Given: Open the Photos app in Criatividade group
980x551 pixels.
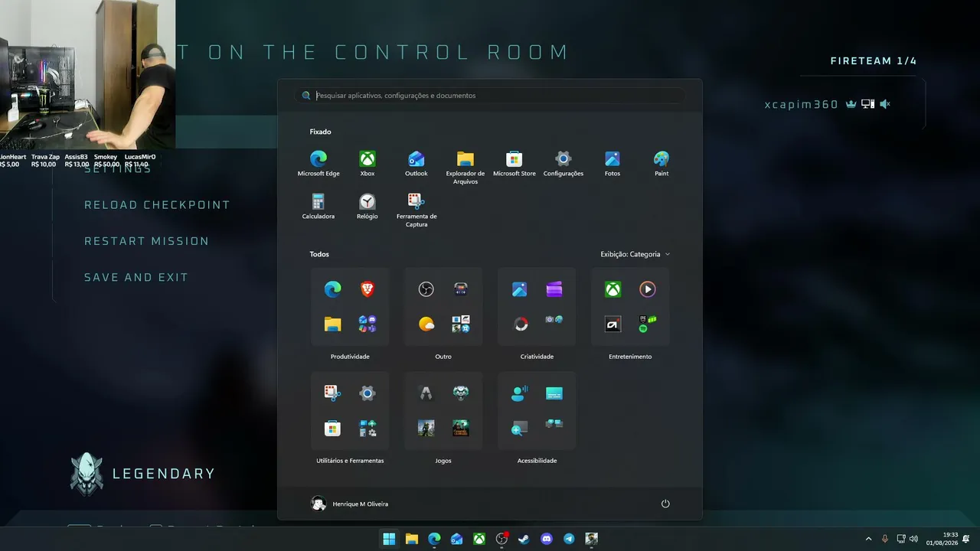Looking at the screenshot, I should (x=519, y=289).
